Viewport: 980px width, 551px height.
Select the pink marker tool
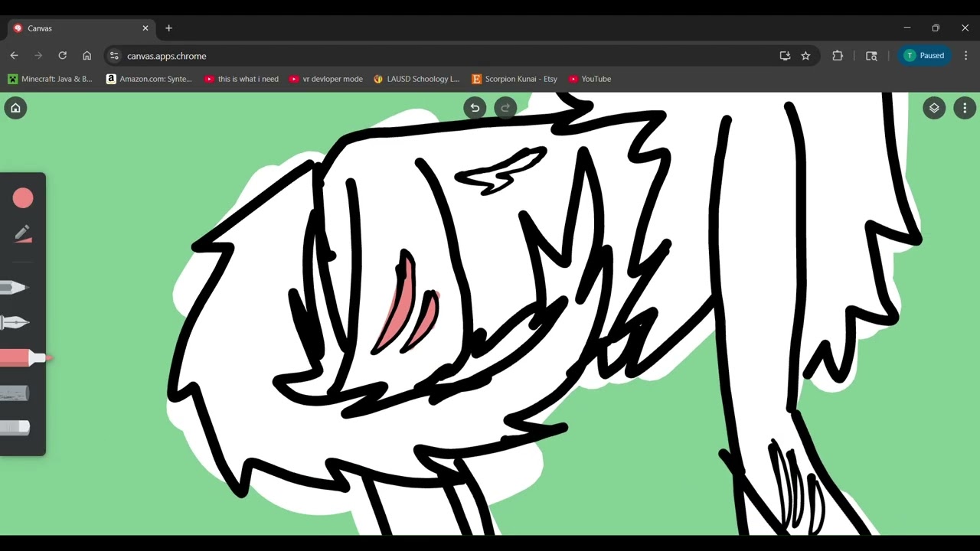coord(24,357)
